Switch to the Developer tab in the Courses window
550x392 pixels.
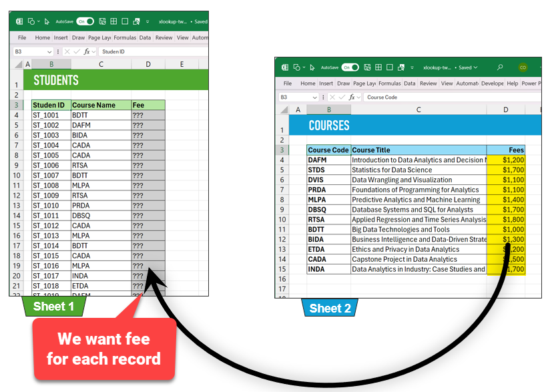coord(492,83)
